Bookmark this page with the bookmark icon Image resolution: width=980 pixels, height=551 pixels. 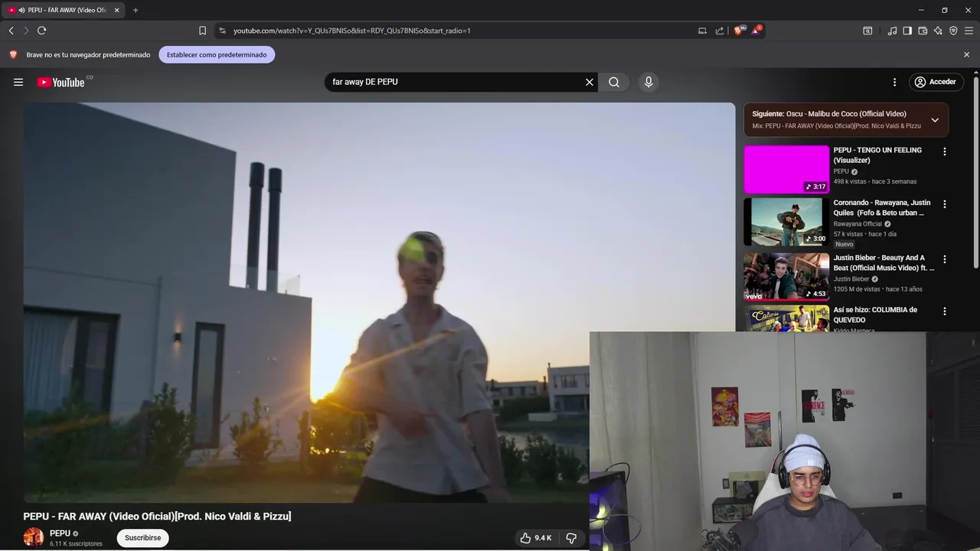click(x=202, y=31)
